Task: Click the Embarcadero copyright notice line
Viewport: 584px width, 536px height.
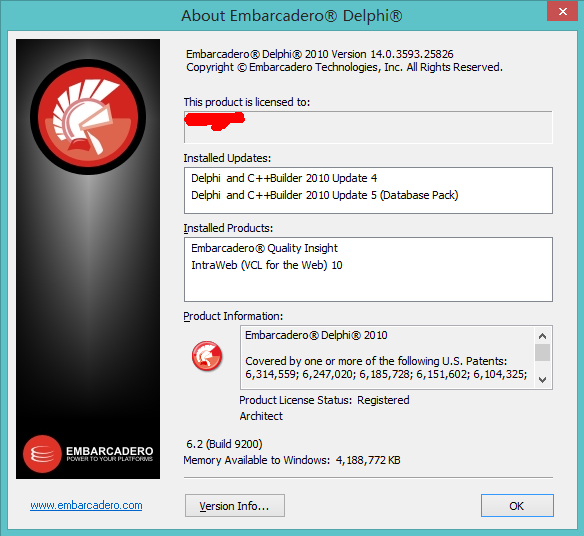Action: pos(345,67)
